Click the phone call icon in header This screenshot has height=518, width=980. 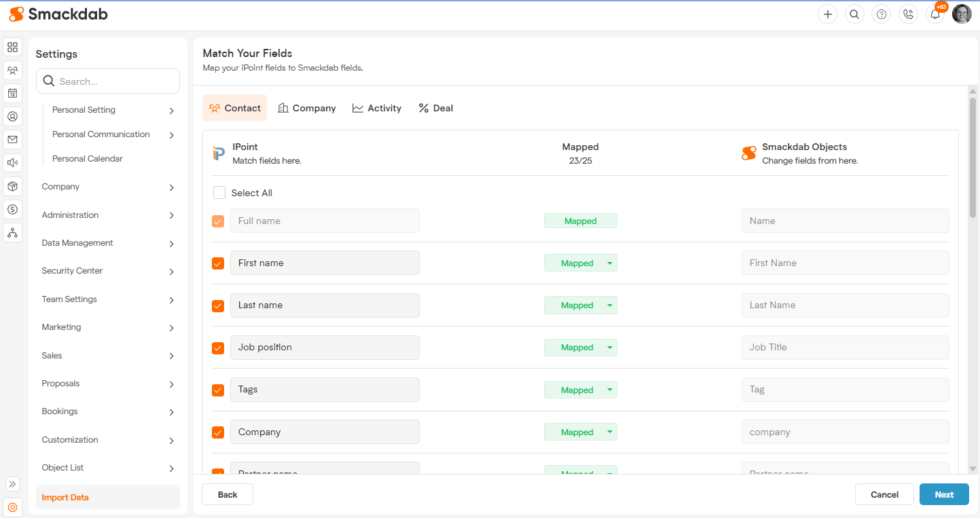coord(908,14)
